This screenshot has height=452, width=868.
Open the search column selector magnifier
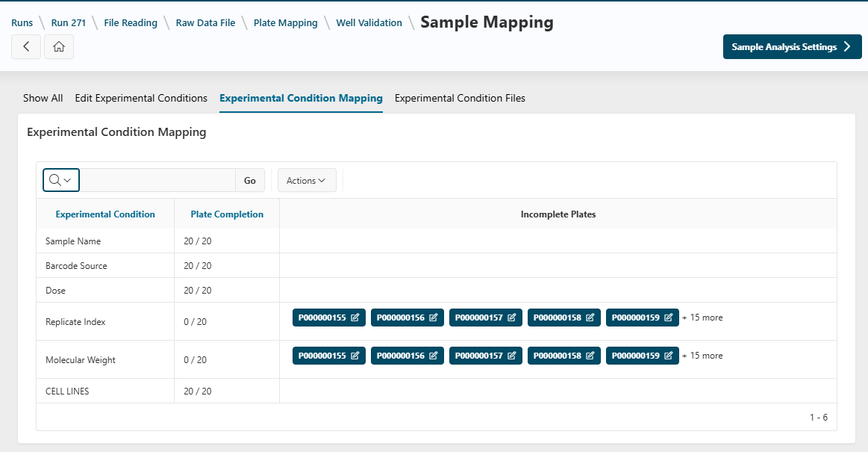point(61,180)
